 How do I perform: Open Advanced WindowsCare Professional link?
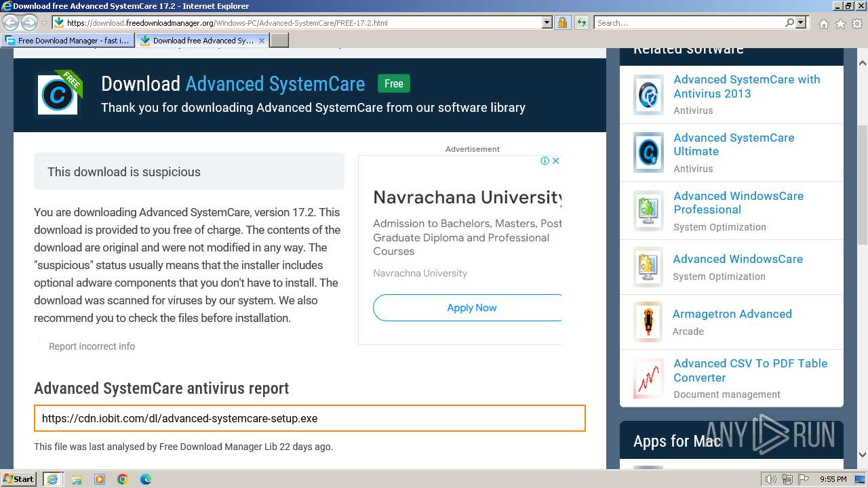[x=738, y=203]
